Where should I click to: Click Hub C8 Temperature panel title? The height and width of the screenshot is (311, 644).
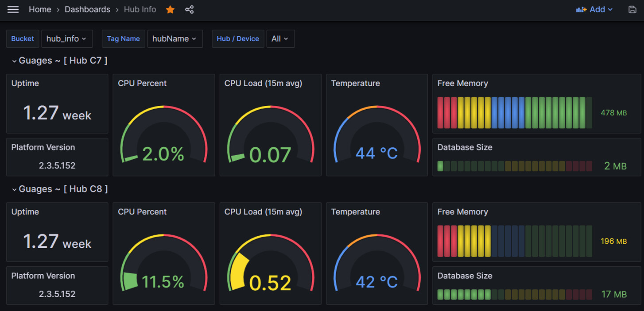click(355, 211)
